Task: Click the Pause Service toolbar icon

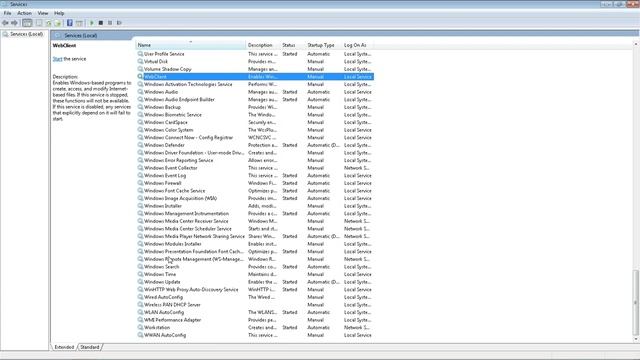Action: (110, 23)
